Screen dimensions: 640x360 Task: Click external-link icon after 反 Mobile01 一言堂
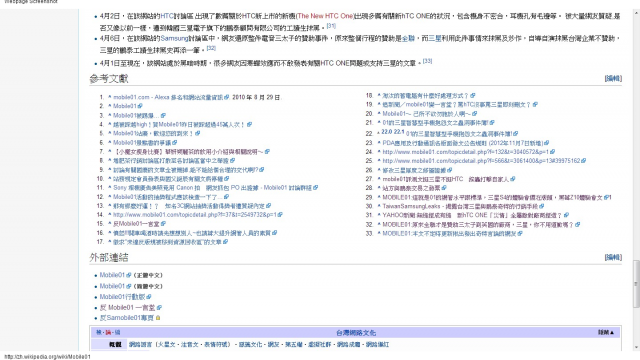pos(159,307)
